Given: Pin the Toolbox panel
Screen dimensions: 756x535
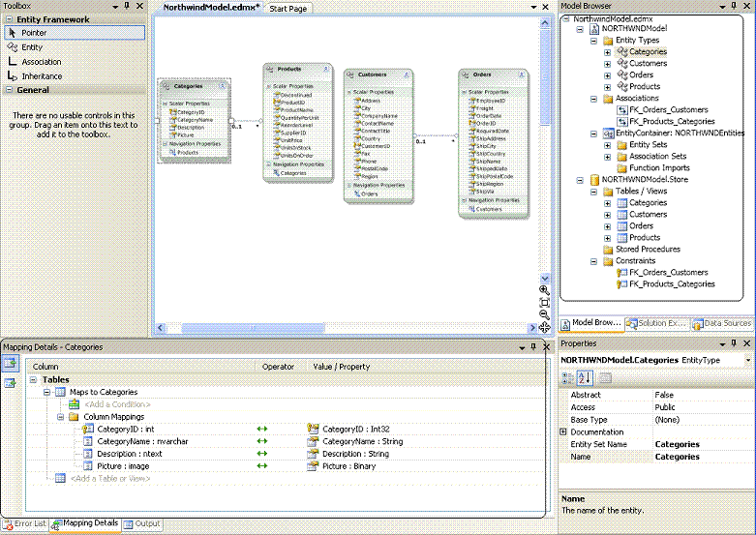Looking at the screenshot, I should click(127, 6).
